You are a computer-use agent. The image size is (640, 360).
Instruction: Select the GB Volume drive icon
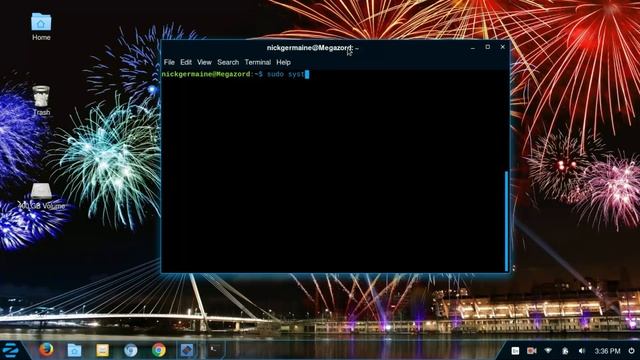tap(41, 197)
